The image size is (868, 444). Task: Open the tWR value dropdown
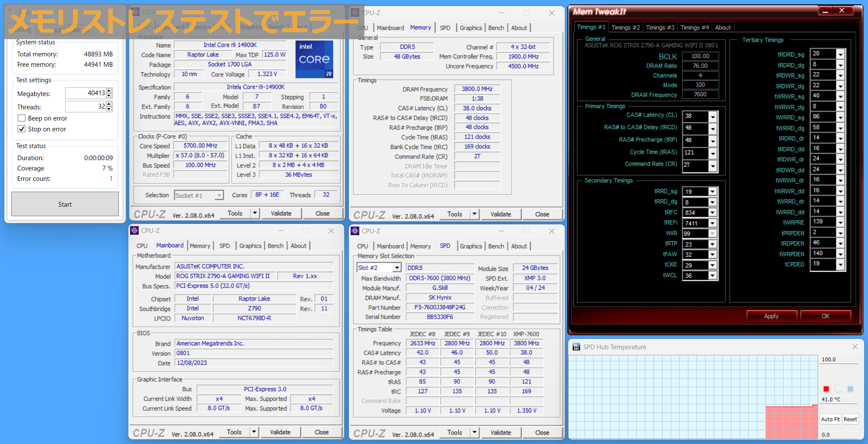(x=712, y=234)
